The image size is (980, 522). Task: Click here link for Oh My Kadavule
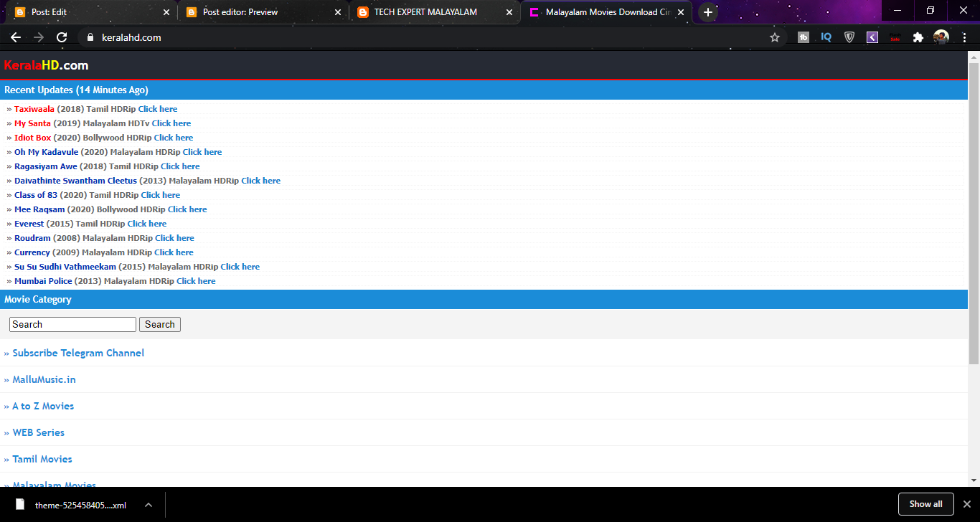pyautogui.click(x=202, y=152)
